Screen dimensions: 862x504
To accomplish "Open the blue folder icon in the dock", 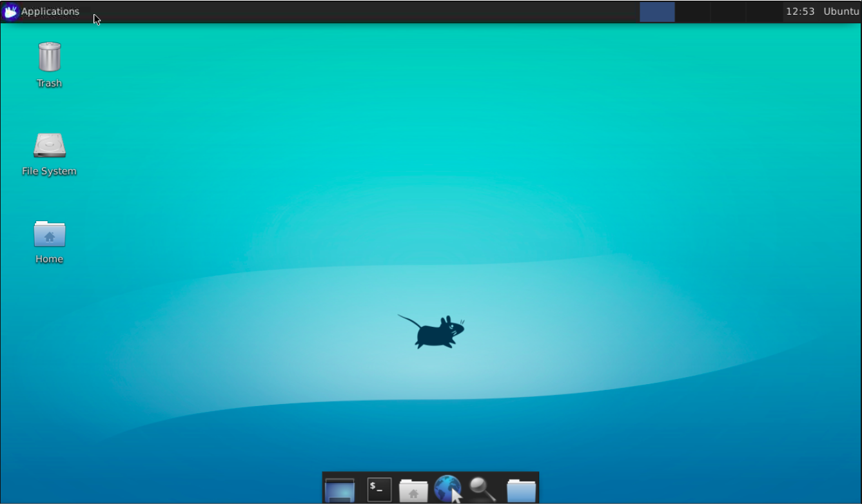I will [521, 489].
